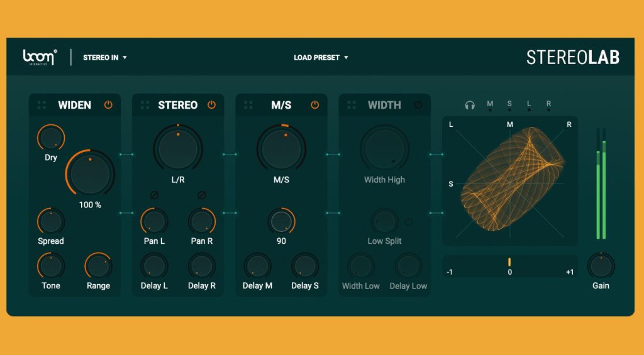Viewport: 644px width, 355px height.
Task: Click the STEREOLAB title
Action: 573,57
